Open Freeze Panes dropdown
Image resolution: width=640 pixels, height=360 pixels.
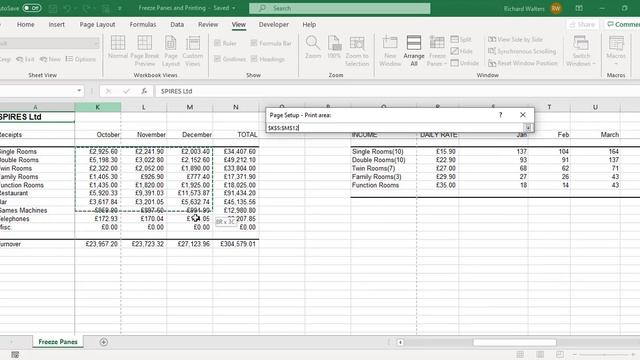tap(437, 51)
